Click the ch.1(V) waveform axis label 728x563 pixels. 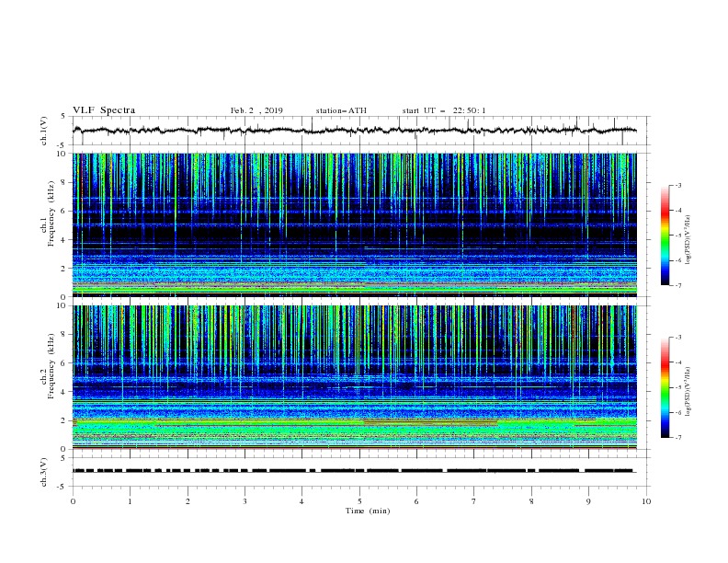click(44, 131)
